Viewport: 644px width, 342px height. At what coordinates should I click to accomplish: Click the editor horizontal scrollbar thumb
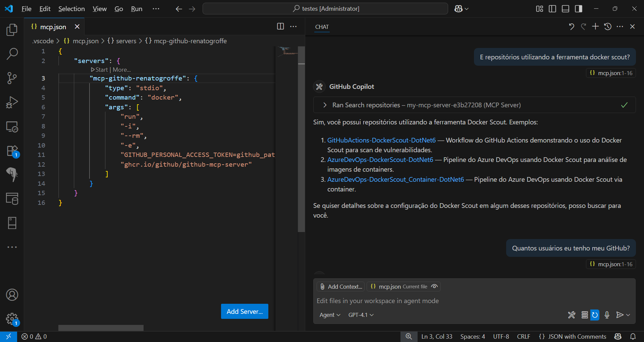(x=101, y=328)
